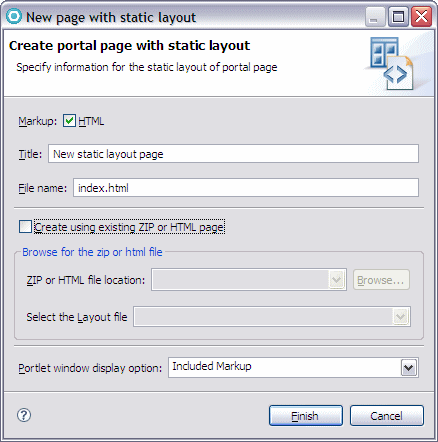This screenshot has width=438, height=442.
Task: Focus the File name text field
Action: (x=246, y=188)
